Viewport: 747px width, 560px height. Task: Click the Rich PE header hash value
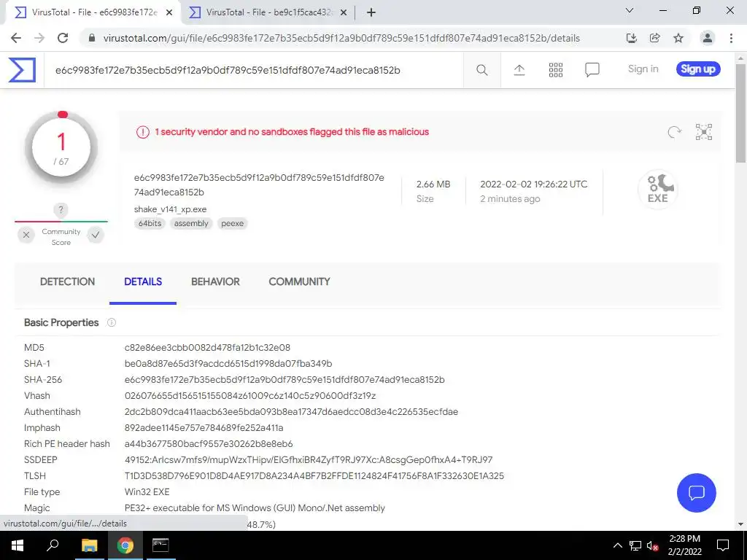coord(209,444)
